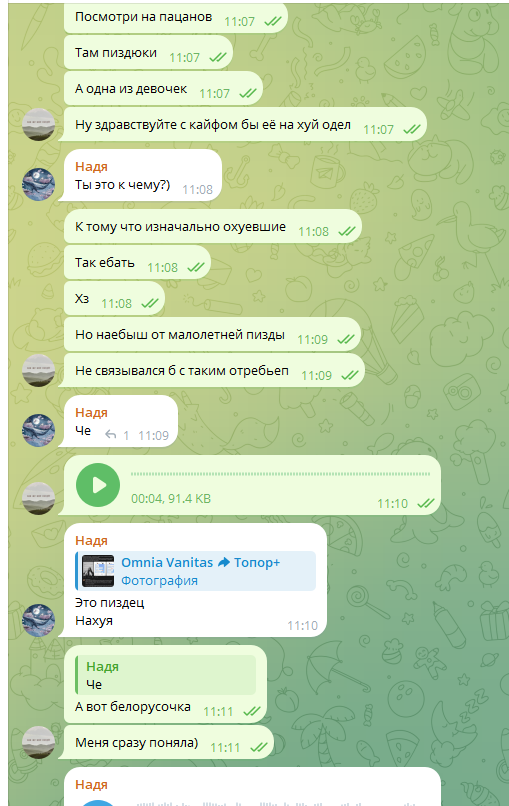Click the voice message waveform at 11:10
Viewport: 509px width, 806px height.
(x=280, y=474)
